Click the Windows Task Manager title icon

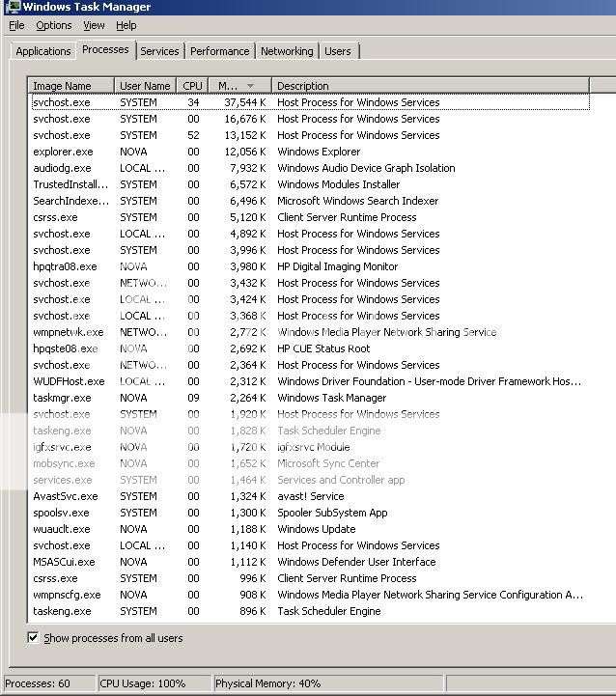[13, 6]
